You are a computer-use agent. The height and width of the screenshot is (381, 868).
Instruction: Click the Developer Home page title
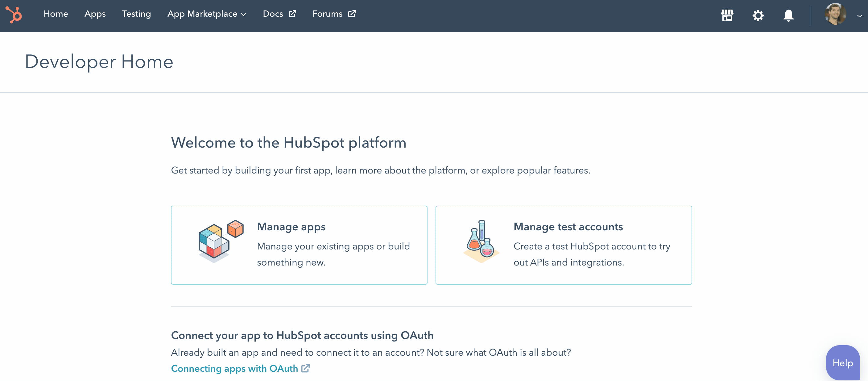click(99, 62)
